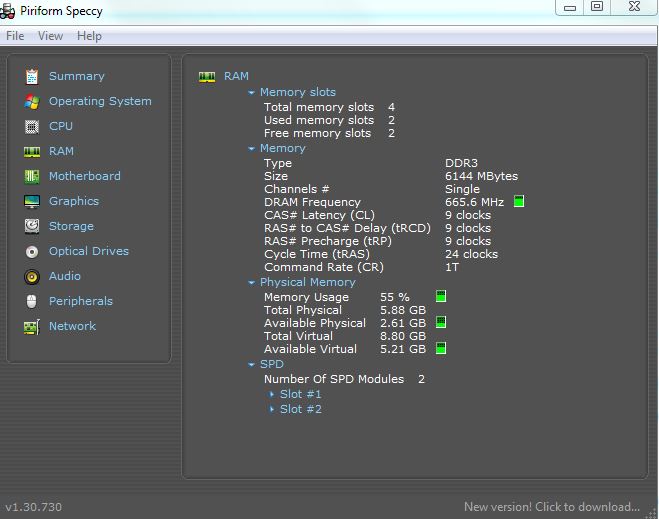Click the Storage hard drive icon
The image size is (659, 519).
click(32, 227)
